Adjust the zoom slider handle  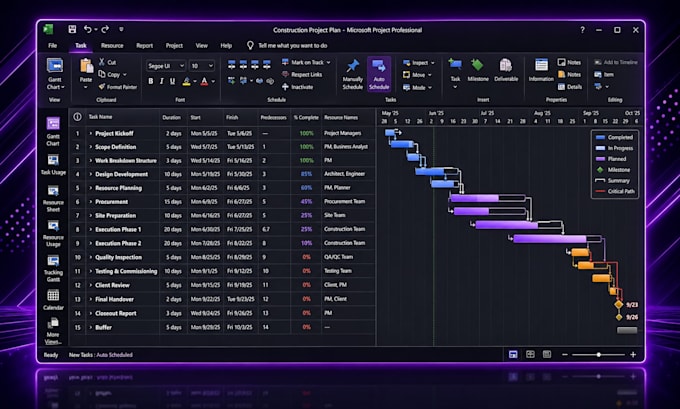(x=598, y=355)
